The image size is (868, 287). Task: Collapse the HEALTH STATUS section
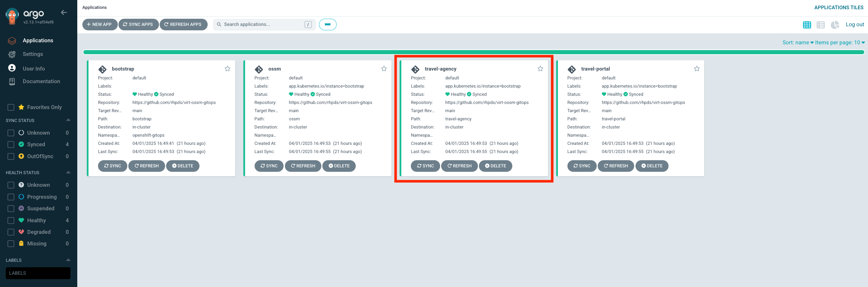click(x=68, y=172)
